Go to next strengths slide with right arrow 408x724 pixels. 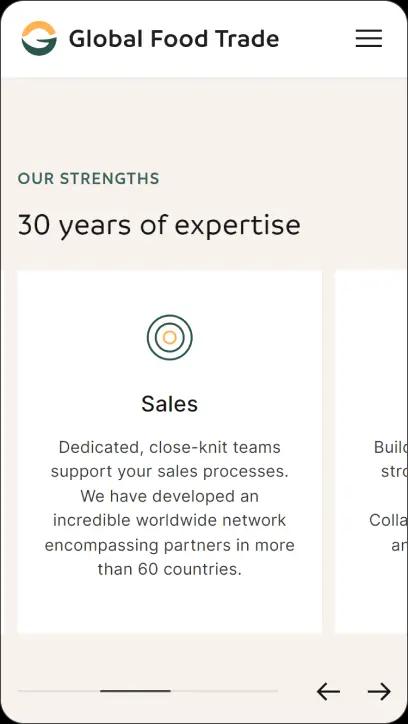click(x=379, y=692)
